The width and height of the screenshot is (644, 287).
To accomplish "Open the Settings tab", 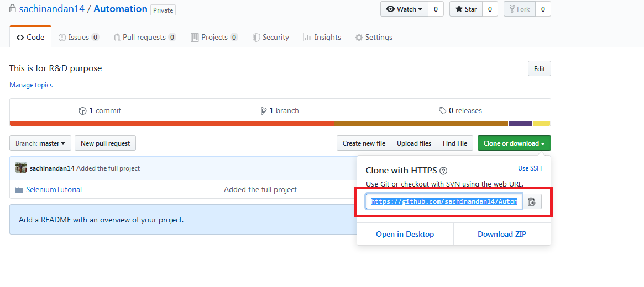I will point(374,38).
